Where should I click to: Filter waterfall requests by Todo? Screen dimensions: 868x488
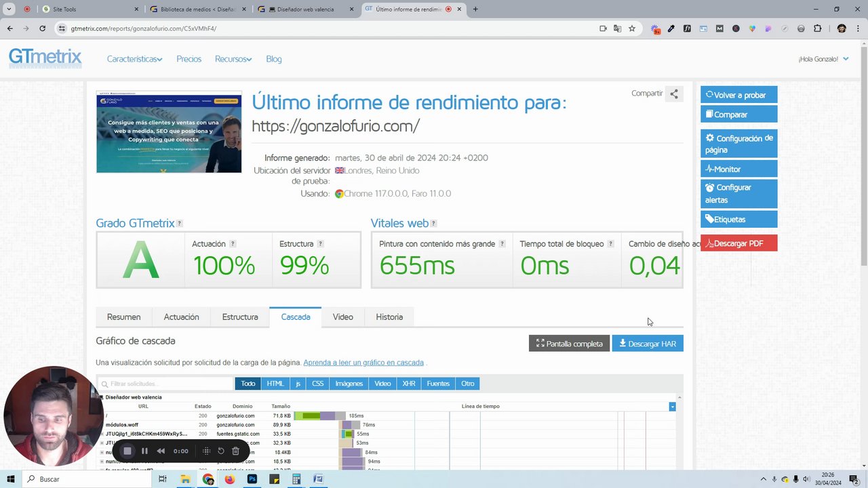pyautogui.click(x=248, y=384)
